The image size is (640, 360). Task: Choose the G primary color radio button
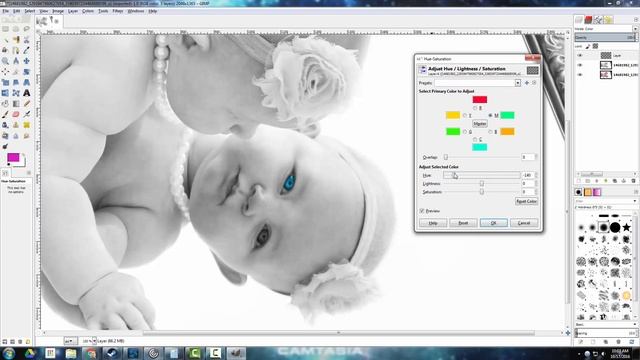point(465,132)
